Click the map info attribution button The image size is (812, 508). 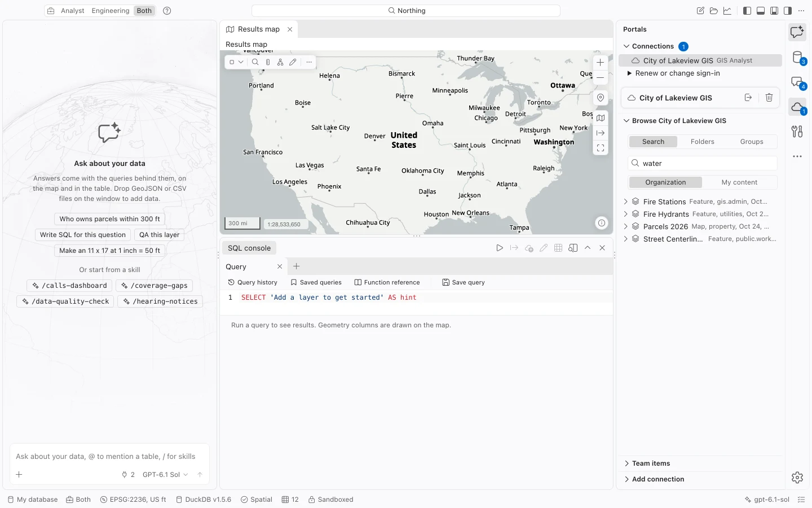pyautogui.click(x=602, y=223)
